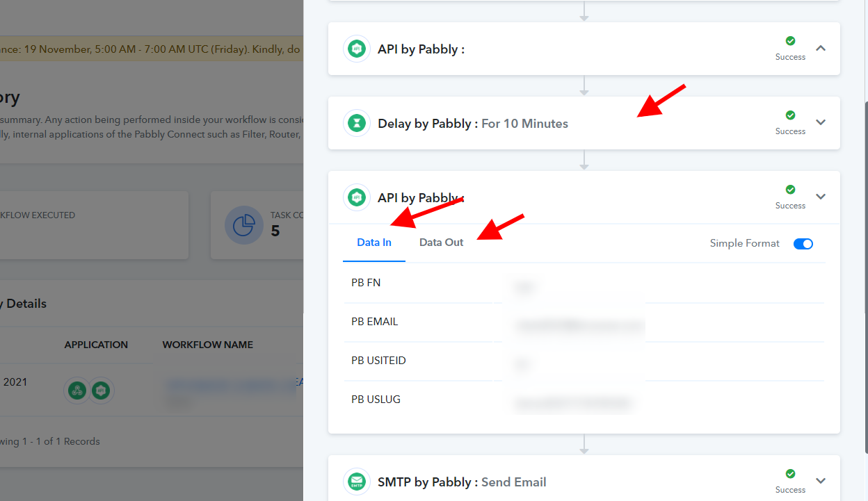Click the task count value 5

point(275,231)
